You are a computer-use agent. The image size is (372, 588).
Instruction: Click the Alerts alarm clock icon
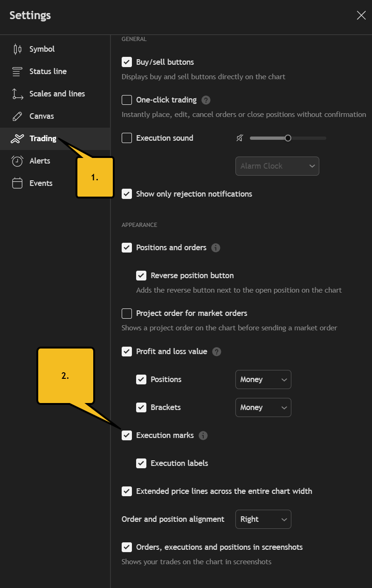click(17, 161)
